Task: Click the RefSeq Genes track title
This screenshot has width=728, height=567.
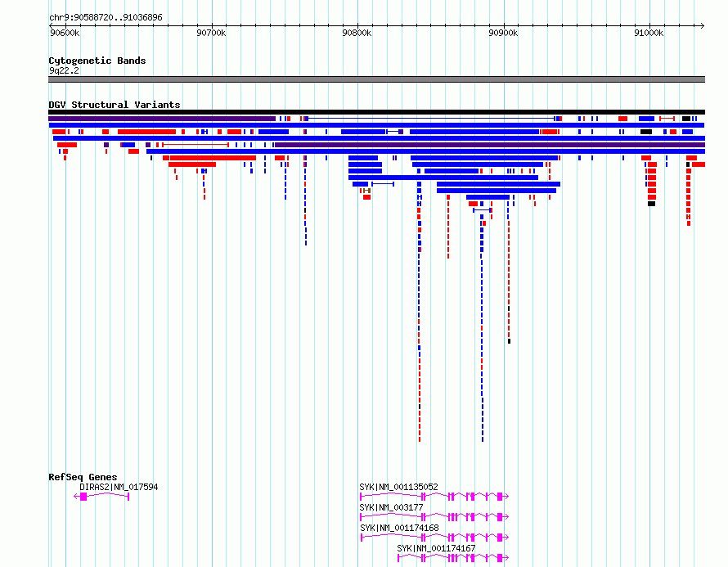Action: [x=83, y=477]
